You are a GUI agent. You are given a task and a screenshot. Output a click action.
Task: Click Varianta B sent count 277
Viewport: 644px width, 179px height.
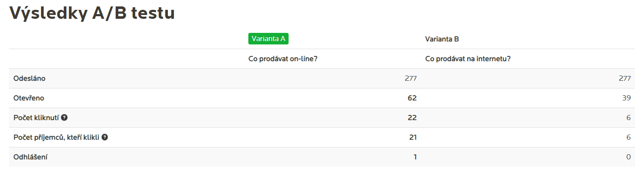[x=625, y=79]
